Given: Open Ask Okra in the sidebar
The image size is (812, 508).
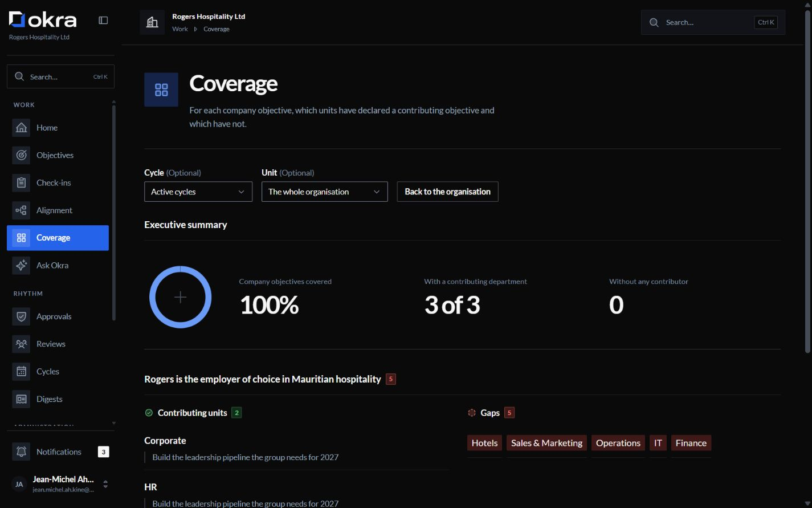Looking at the screenshot, I should point(58,265).
